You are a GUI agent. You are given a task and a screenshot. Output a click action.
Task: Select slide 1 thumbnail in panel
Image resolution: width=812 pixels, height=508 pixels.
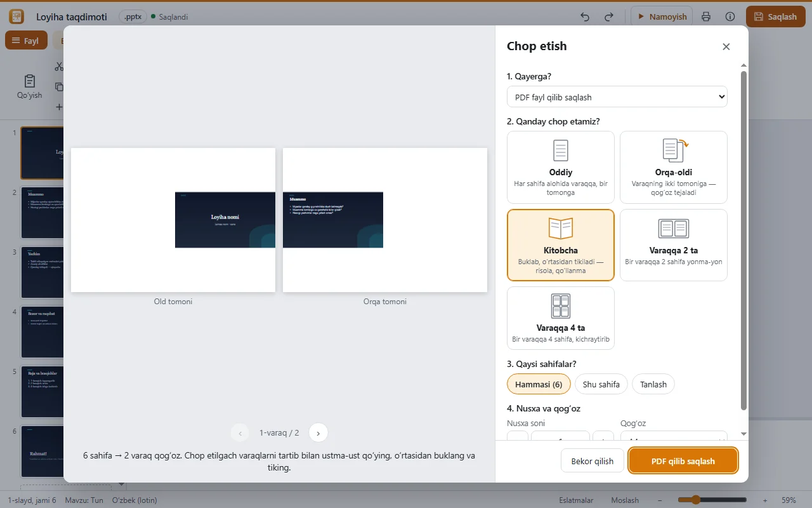click(42, 153)
